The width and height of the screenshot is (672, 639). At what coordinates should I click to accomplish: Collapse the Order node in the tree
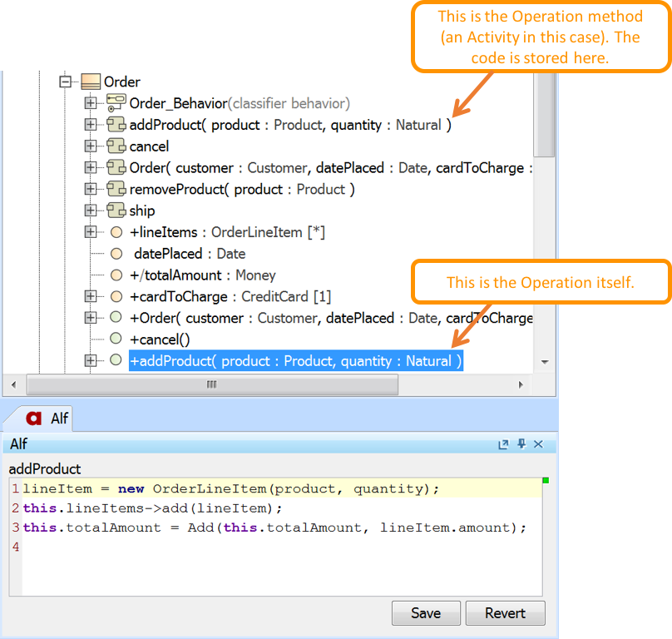(x=67, y=82)
